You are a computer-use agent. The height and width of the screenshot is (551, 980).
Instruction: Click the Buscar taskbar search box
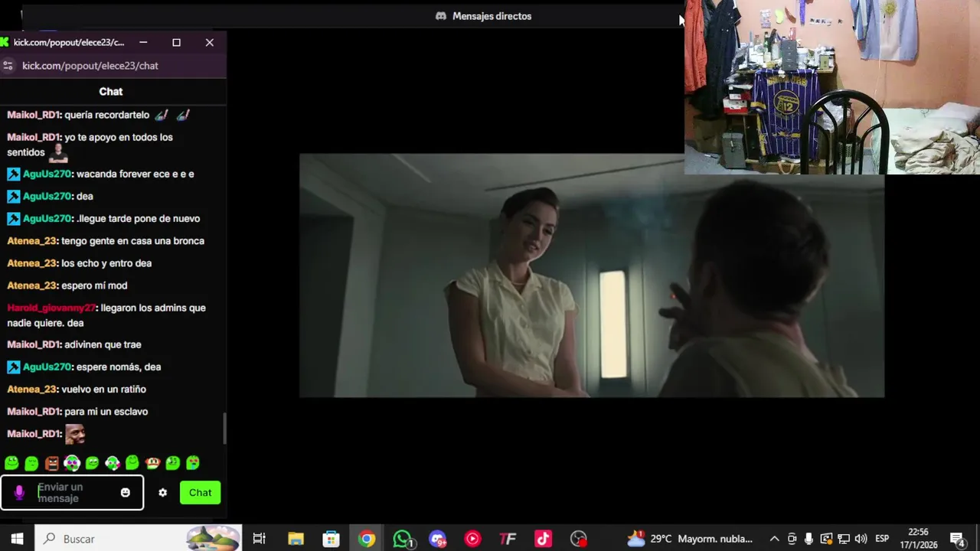(x=139, y=539)
